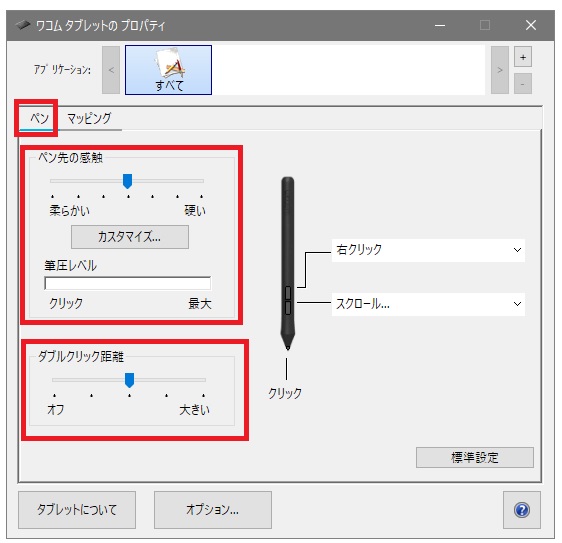
Task: Open the オプション... dialog
Action: click(213, 510)
